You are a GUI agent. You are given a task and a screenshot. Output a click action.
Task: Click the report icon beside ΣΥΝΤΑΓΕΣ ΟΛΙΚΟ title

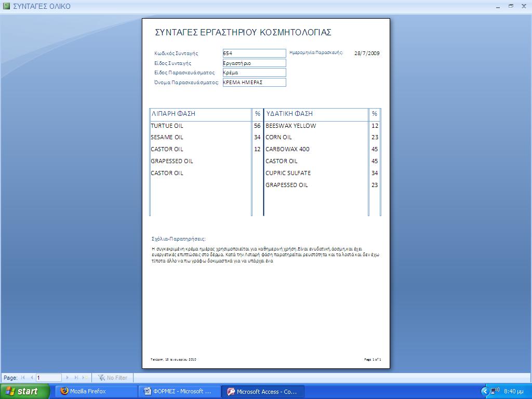[6, 6]
